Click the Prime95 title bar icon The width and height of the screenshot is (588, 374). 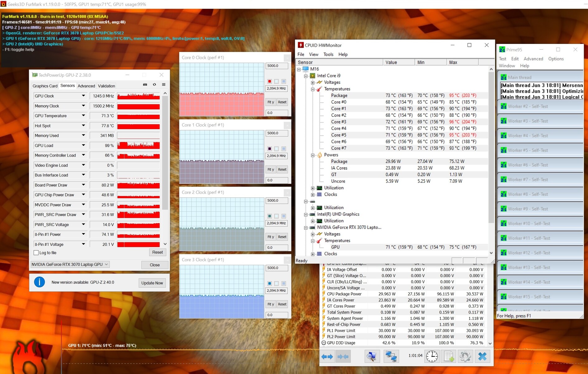click(x=502, y=50)
